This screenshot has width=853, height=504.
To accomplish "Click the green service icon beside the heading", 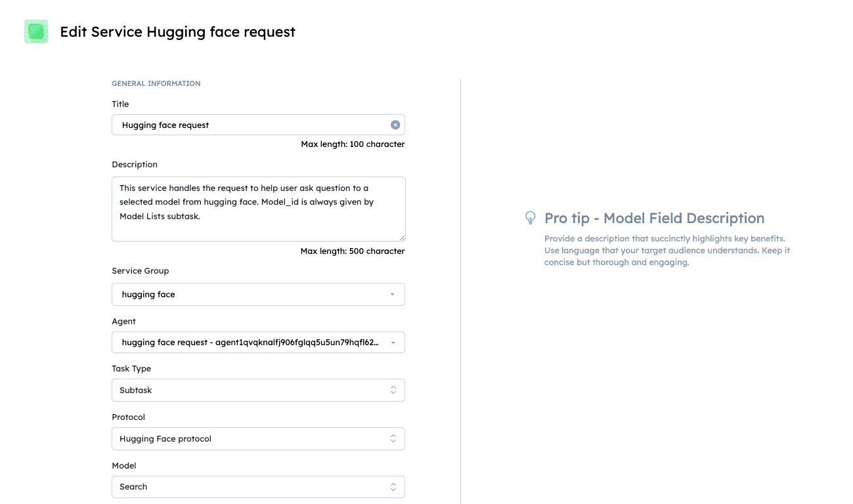I will click(36, 31).
